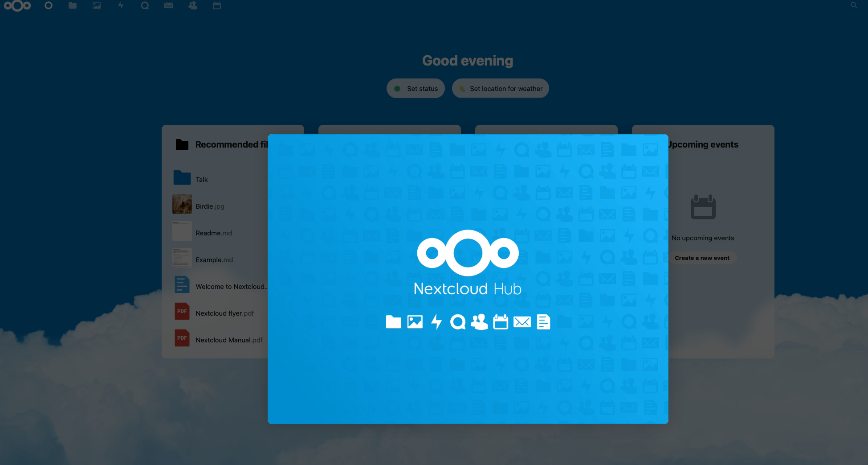Click the large calendar icon in events widget
This screenshot has width=868, height=465.
703,207
